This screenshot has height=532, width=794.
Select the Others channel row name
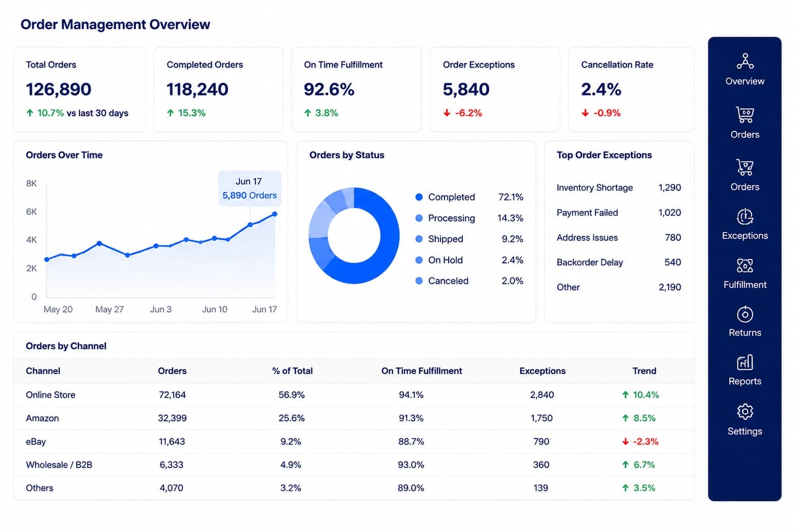pos(39,488)
